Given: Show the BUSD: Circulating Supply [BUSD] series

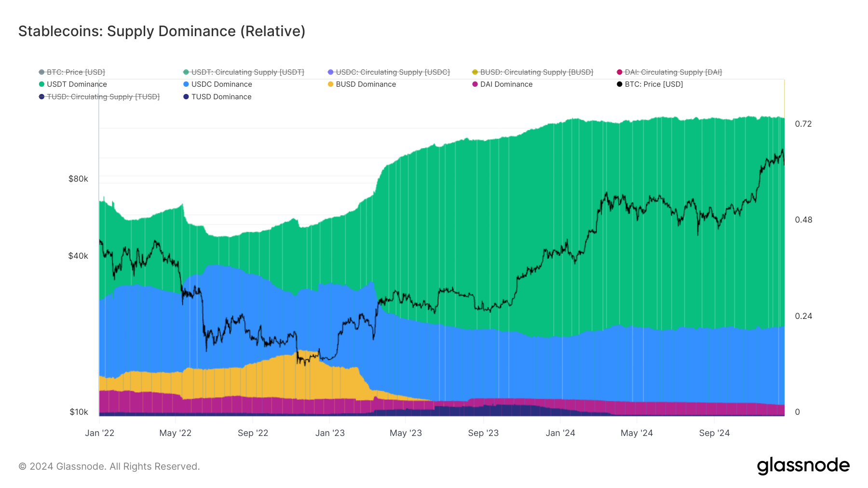Looking at the screenshot, I should coord(537,72).
